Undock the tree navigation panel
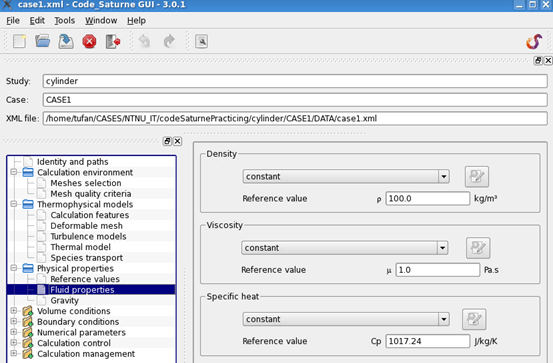This screenshot has width=553, height=363. coord(167,141)
